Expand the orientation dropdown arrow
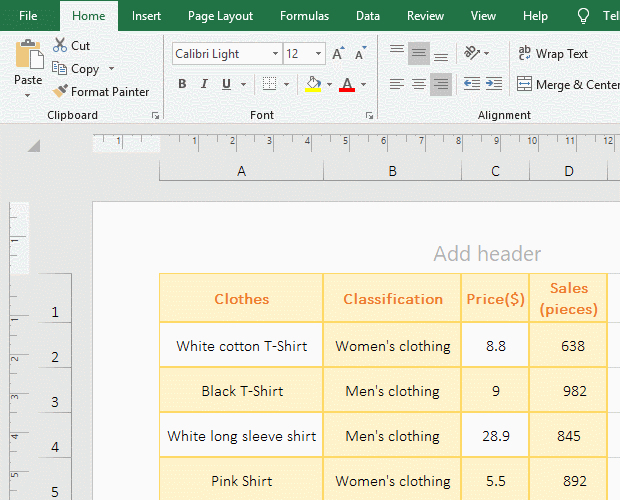 pos(487,53)
